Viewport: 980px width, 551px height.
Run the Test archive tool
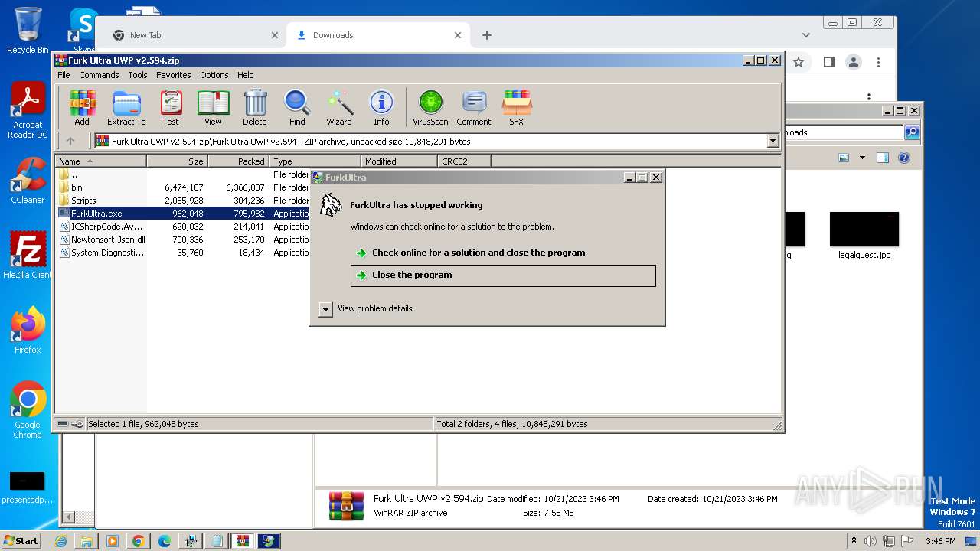[x=171, y=107]
